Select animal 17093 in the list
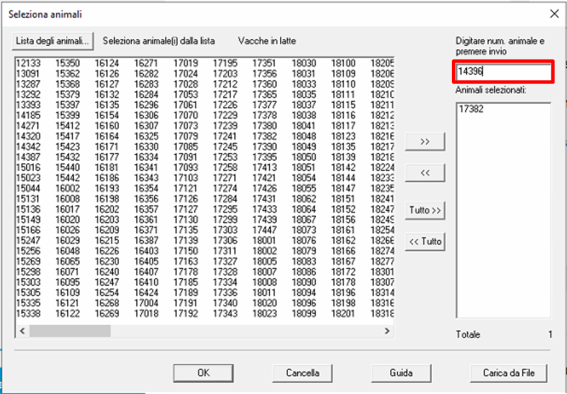The width and height of the screenshot is (567, 394). coord(186,168)
